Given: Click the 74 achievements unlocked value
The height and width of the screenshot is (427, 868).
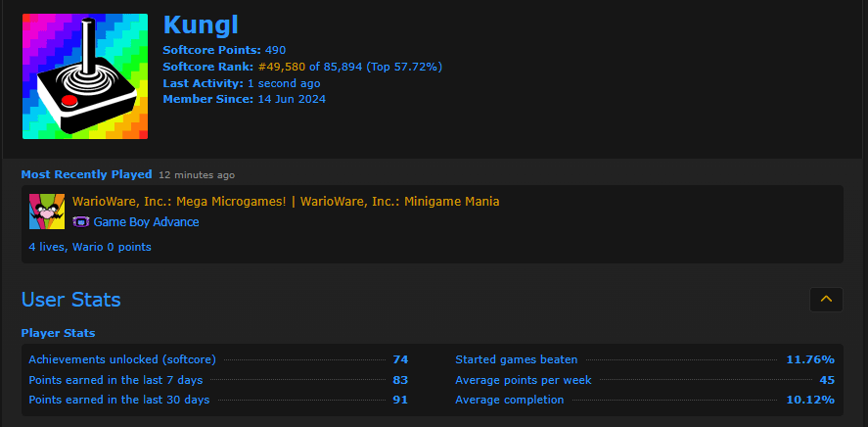Looking at the screenshot, I should tap(400, 359).
